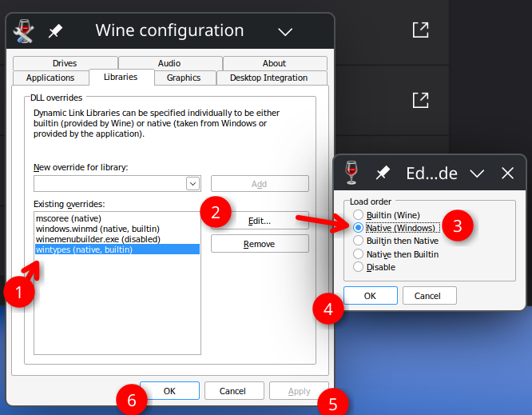The width and height of the screenshot is (532, 415).
Task: Confirm the Edit override dialog with OK
Action: pyautogui.click(x=371, y=296)
